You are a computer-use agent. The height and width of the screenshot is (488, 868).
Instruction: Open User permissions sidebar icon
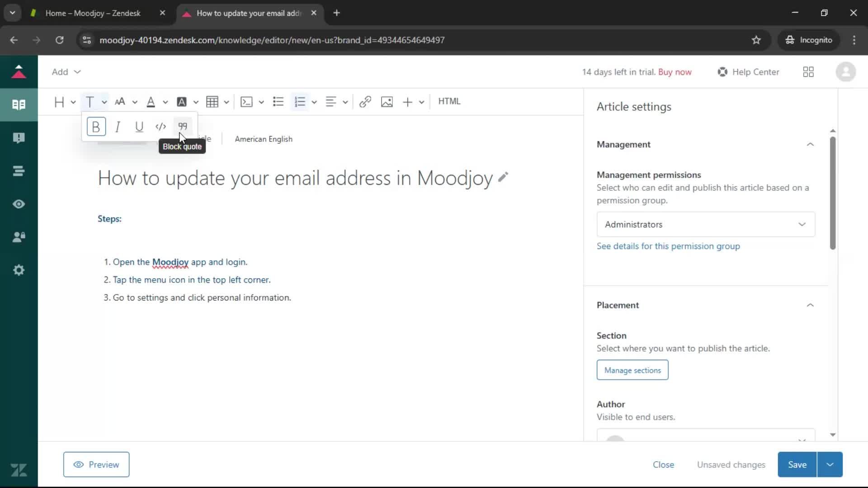click(19, 237)
